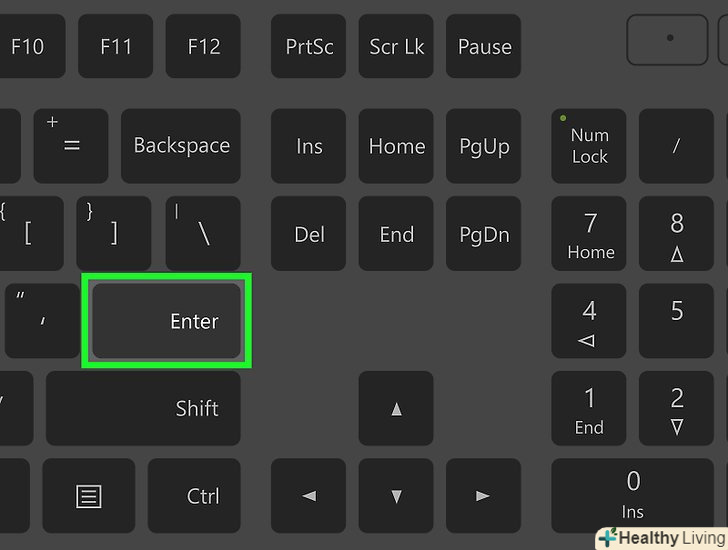Screen dimensions: 728x550
Task: Toggle the Scr Lk key
Action: (396, 46)
